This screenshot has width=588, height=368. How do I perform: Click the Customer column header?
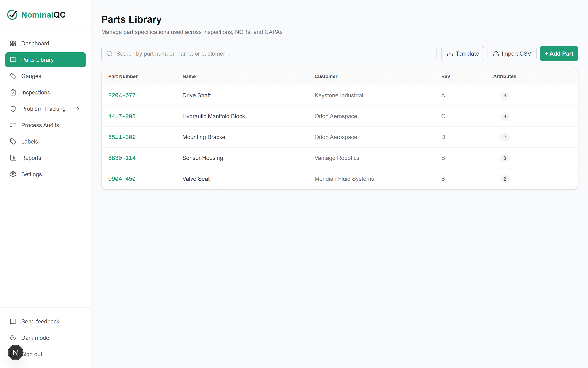326,76
